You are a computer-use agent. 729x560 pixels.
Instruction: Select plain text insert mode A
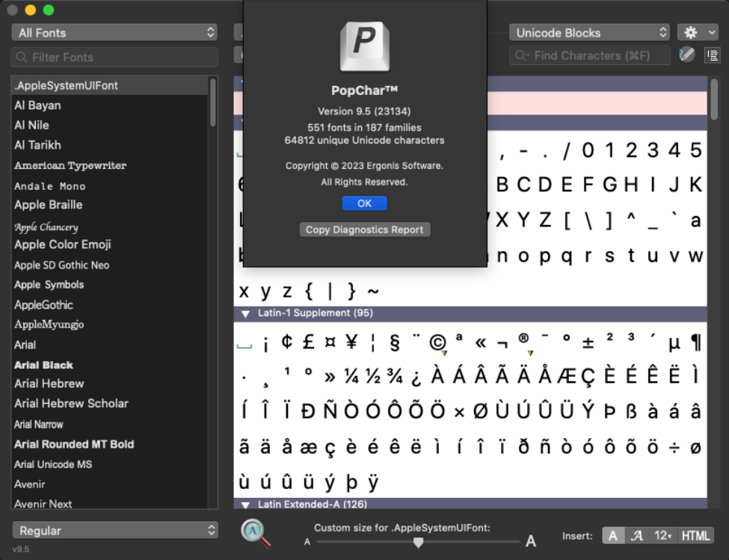tap(613, 535)
